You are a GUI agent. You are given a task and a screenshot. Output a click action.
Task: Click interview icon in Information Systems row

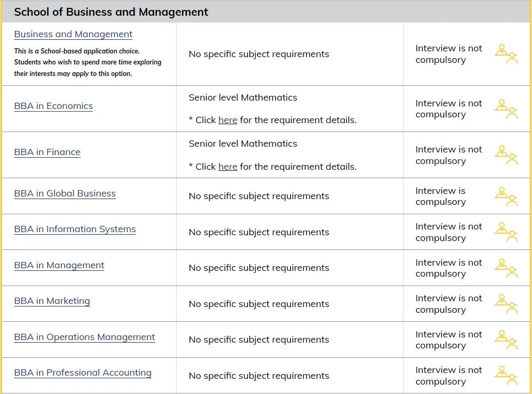[x=506, y=232]
